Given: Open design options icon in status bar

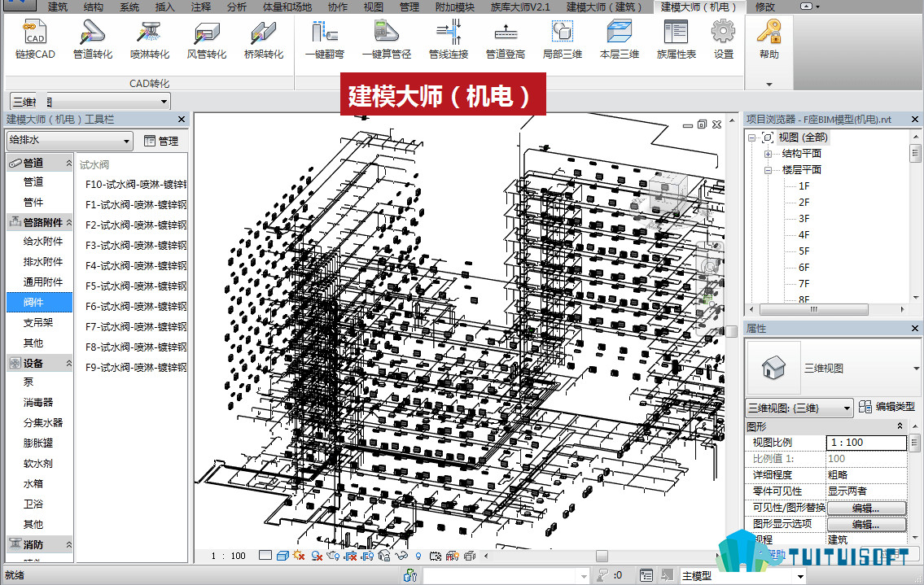Looking at the screenshot, I should tap(646, 575).
